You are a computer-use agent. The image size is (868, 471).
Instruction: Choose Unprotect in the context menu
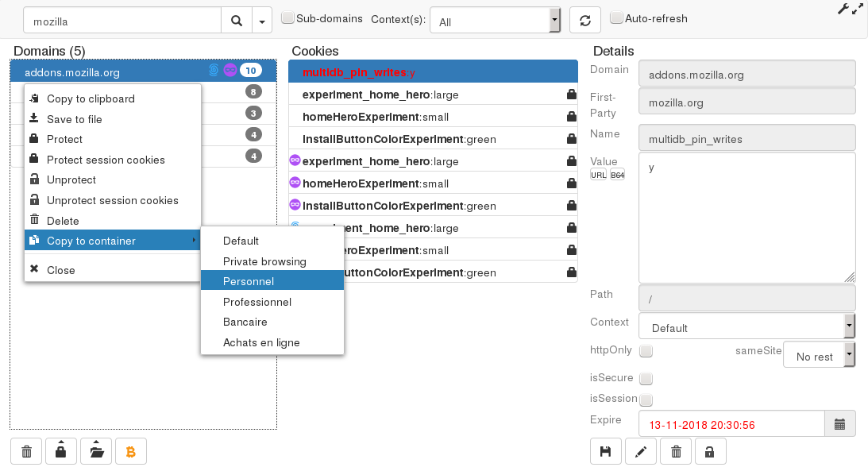[x=113, y=180]
